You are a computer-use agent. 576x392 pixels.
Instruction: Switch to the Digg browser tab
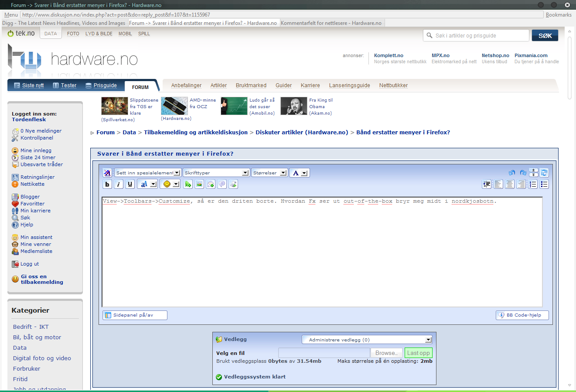point(64,23)
